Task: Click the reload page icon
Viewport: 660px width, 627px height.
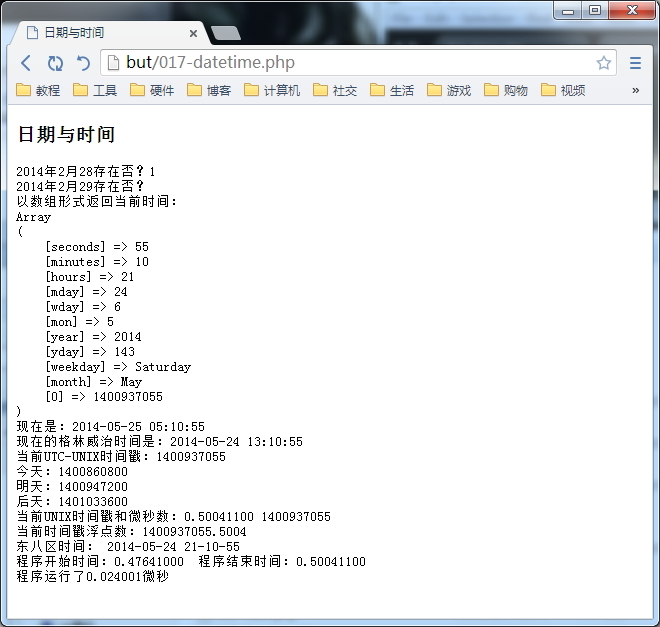Action: click(55, 63)
